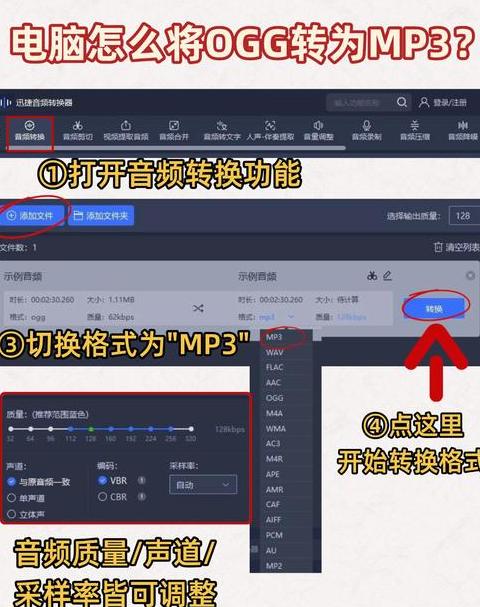The height and width of the screenshot is (607, 480).
Task: Click the 添加文件夹 add folder button
Action: click(x=101, y=216)
